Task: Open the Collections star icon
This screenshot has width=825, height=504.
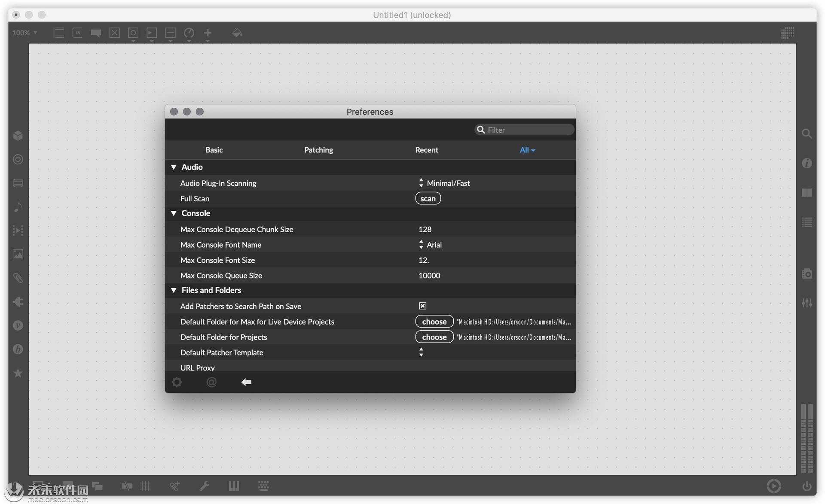Action: [x=18, y=373]
